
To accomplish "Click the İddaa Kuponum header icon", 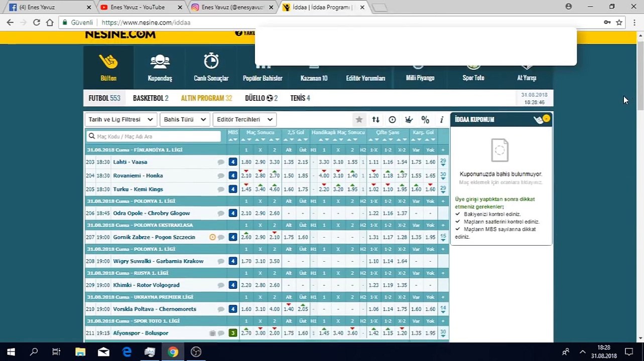I will click(542, 119).
